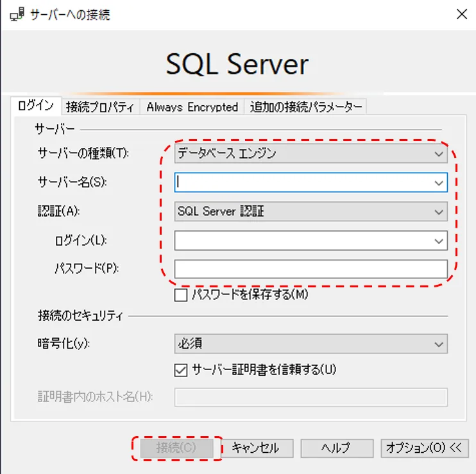
Task: Enable the パスワードを保存する checkbox
Action: (181, 295)
